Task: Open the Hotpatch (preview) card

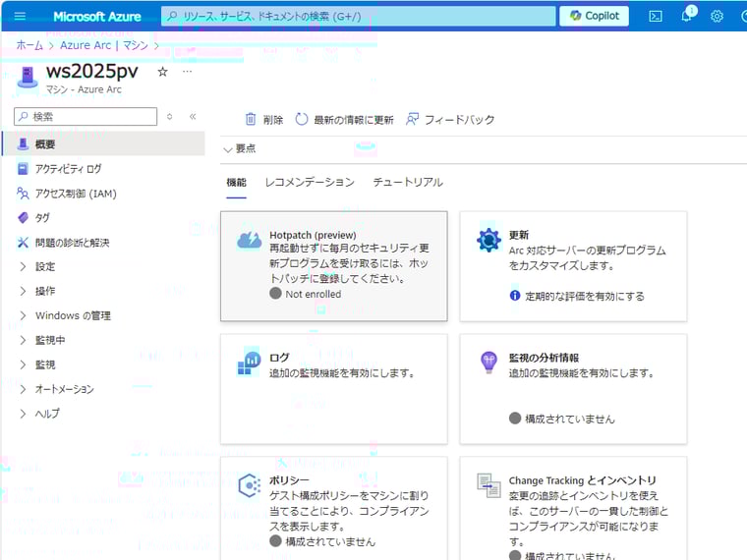Action: pyautogui.click(x=334, y=266)
